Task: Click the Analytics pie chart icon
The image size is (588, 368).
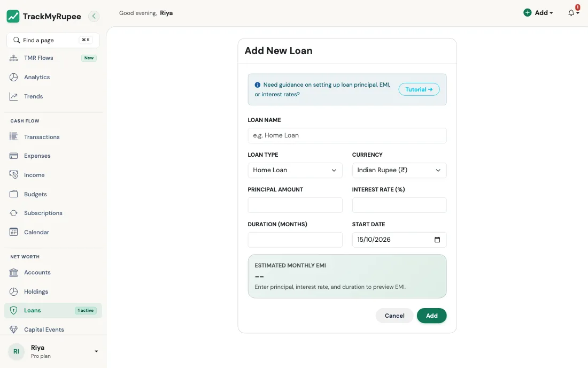Action: (13, 77)
